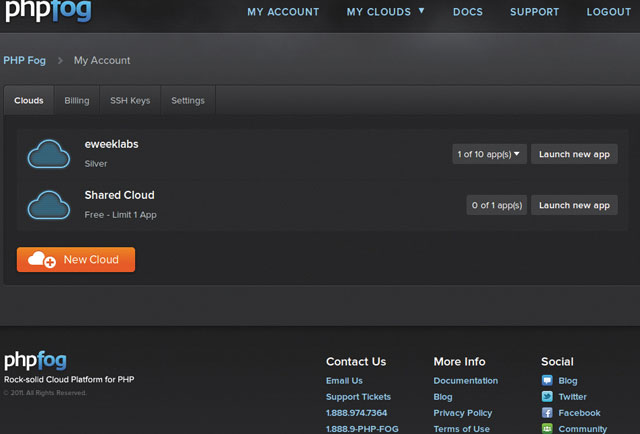Open the eweeklabs cloud name
640x434 pixels.
[111, 144]
